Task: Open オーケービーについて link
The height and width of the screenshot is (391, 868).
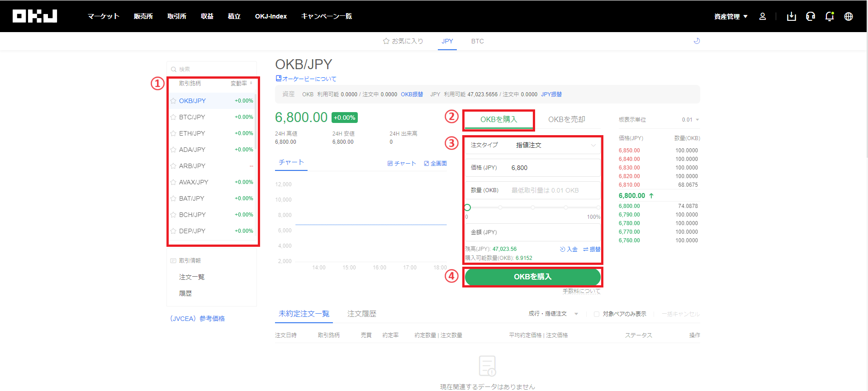Action: tap(306, 79)
